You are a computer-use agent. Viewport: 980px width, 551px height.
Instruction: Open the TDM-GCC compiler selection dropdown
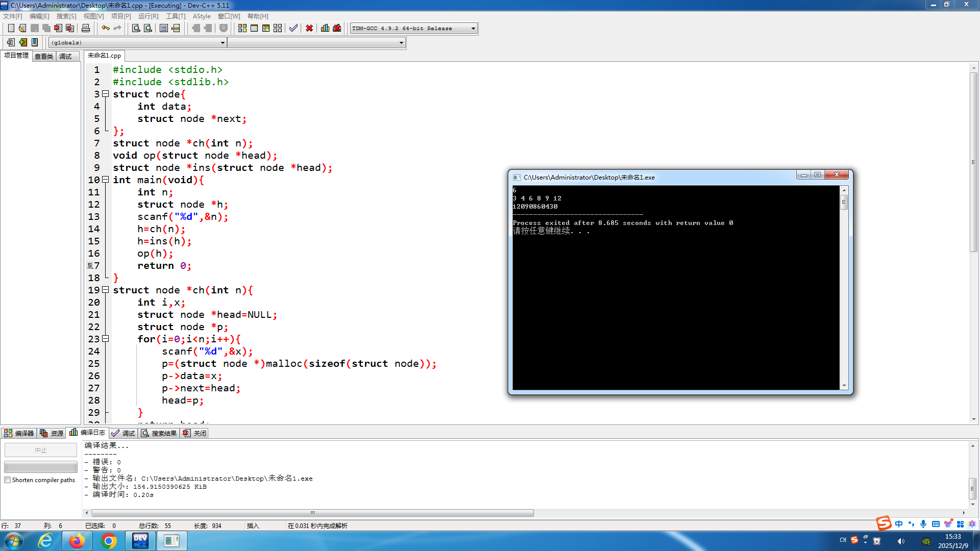click(473, 29)
